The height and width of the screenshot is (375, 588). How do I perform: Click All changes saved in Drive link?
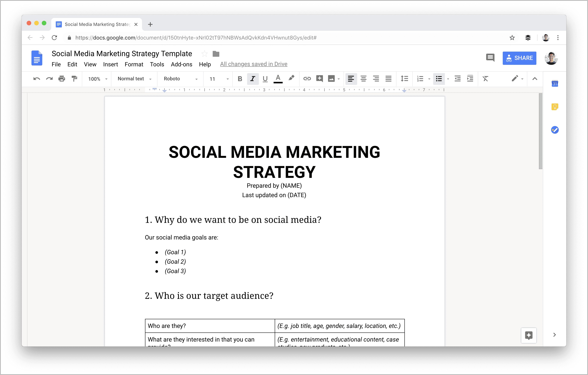254,64
